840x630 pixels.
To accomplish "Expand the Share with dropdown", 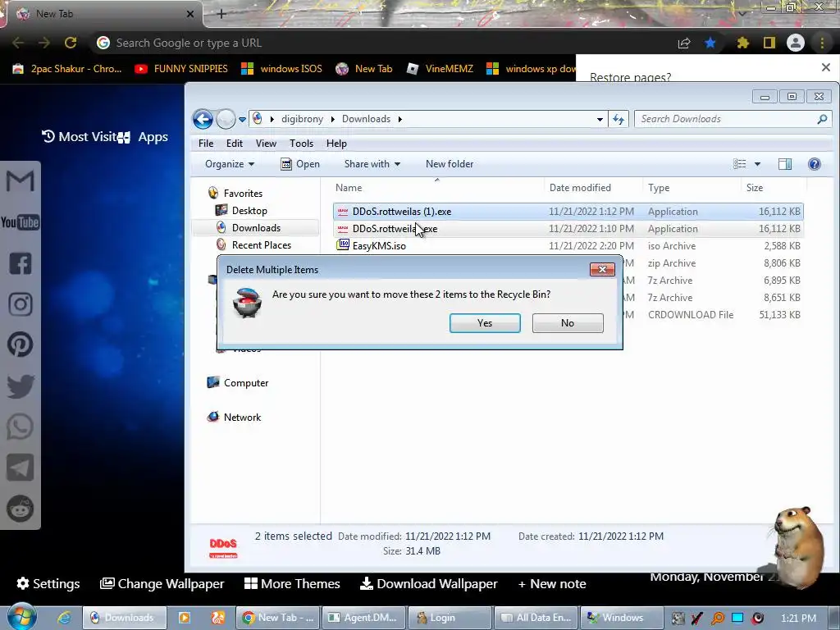I will tap(372, 164).
